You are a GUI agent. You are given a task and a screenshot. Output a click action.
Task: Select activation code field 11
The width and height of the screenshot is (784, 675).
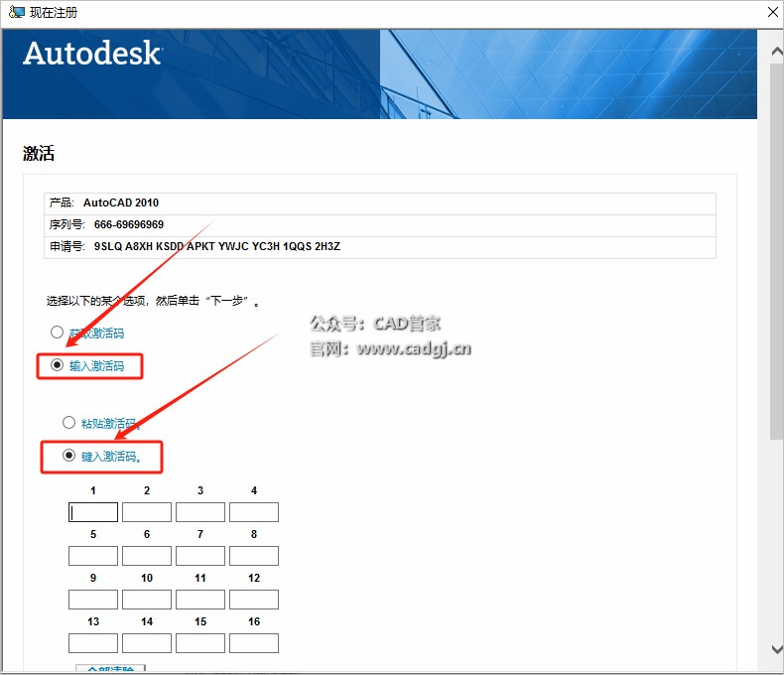pyautogui.click(x=200, y=600)
